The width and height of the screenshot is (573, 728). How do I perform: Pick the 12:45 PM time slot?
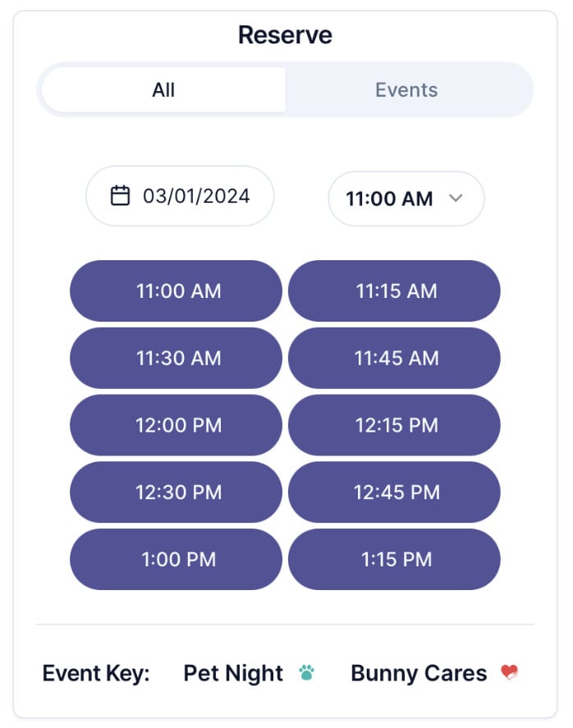395,492
